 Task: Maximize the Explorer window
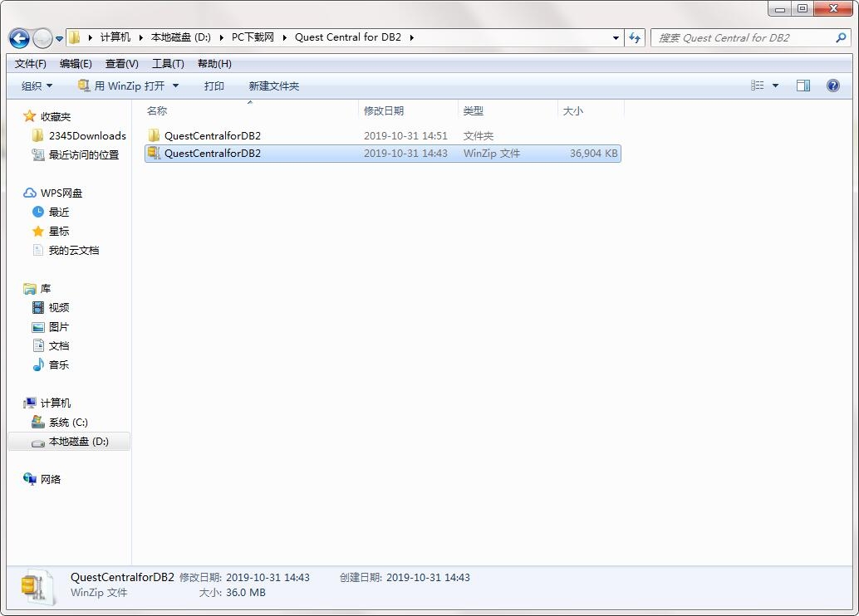pyautogui.click(x=802, y=9)
